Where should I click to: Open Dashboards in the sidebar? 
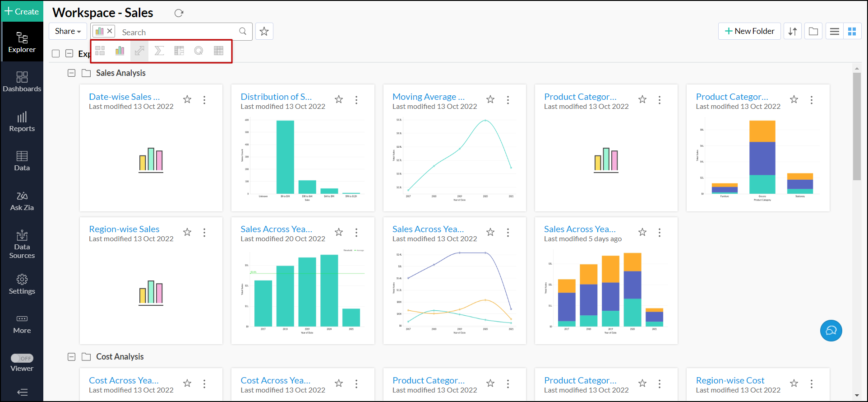click(22, 82)
